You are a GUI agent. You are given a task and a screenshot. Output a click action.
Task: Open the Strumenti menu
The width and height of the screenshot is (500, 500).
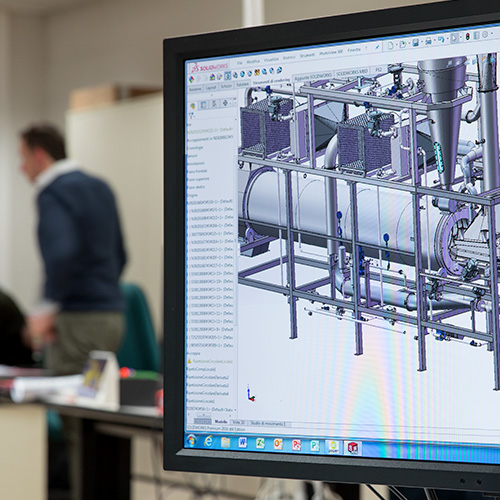coord(307,55)
